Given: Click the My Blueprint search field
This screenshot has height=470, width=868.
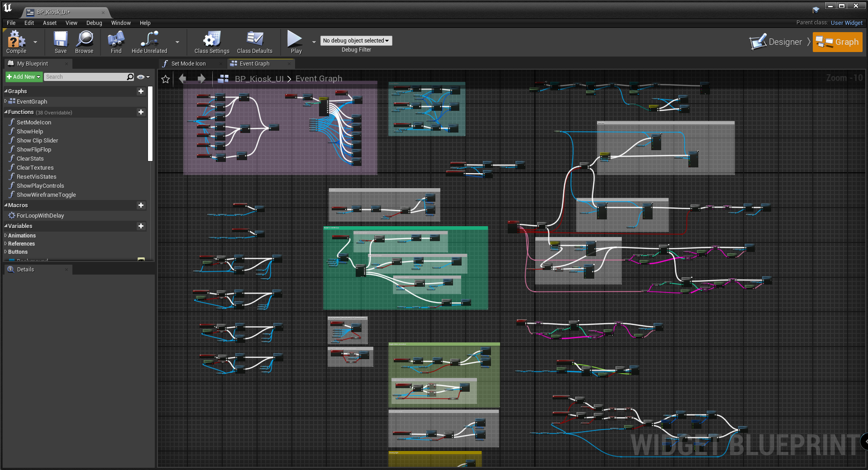Looking at the screenshot, I should [x=85, y=77].
